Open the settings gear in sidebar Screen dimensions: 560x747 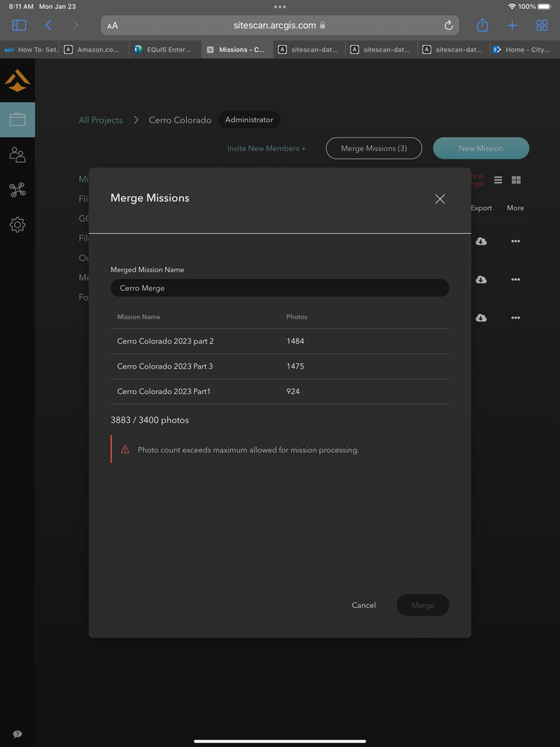tap(17, 224)
